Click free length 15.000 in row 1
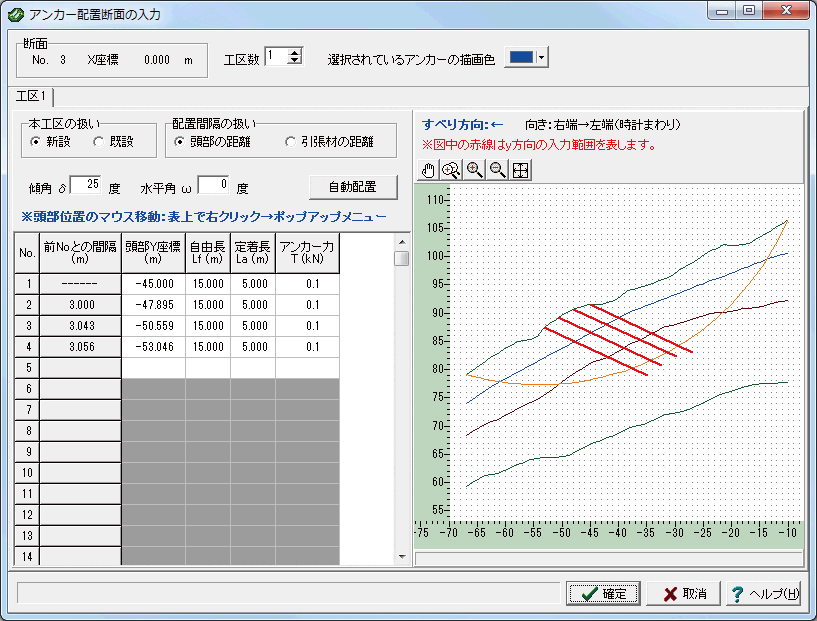 click(x=208, y=284)
